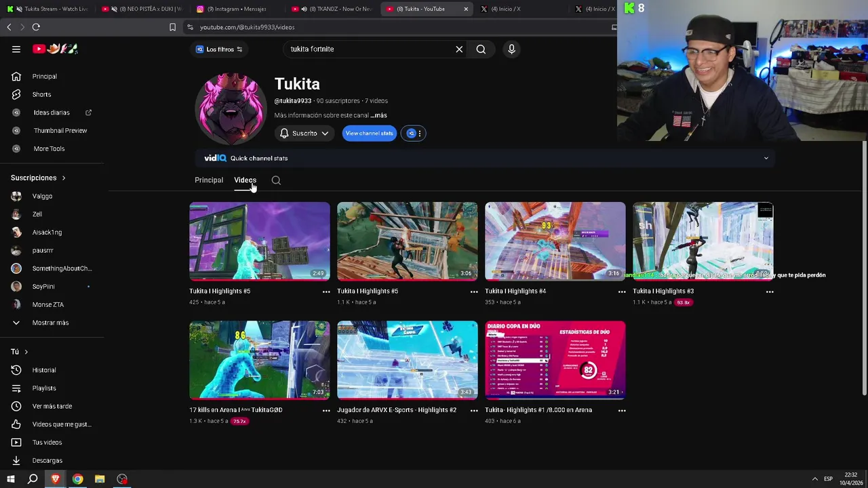Viewport: 868px width, 488px height.
Task: Open Valggo subscription channel
Action: click(x=42, y=197)
